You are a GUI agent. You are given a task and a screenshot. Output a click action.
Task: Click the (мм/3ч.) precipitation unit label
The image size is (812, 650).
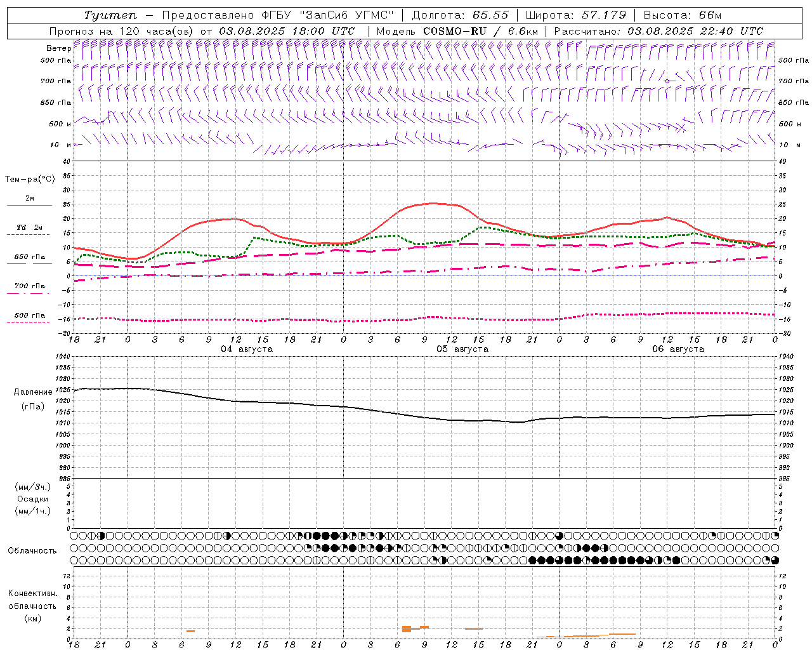coord(33,487)
